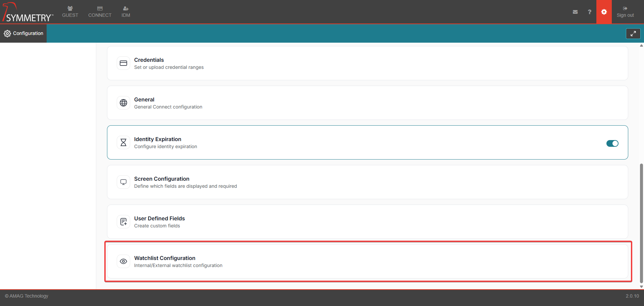Viewport: 644px width, 306px height.
Task: Open help with the question mark icon
Action: (x=589, y=12)
